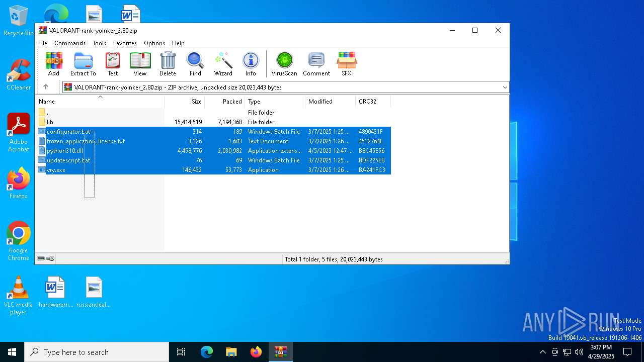This screenshot has height=362, width=644.
Task: Open VLC media player shortcut
Action: 19,296
